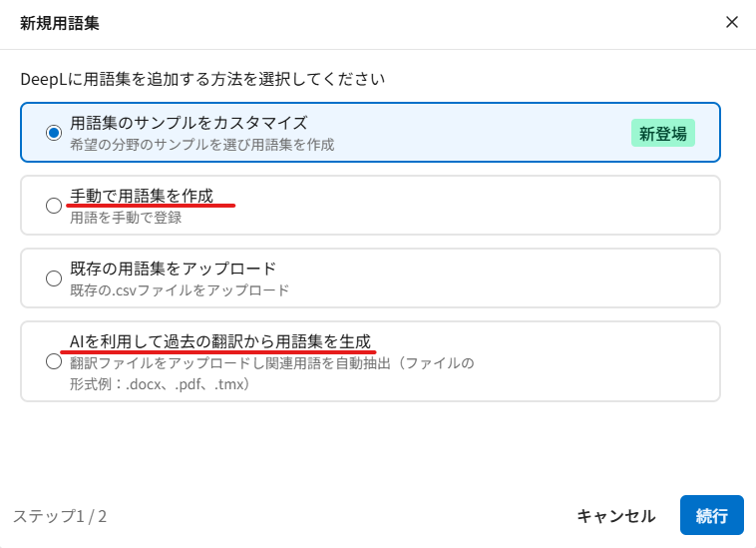Viewport: 756px width, 548px height.
Task: Click the 希望の分野のサンプルを選び用語集を作成 description
Action: click(x=201, y=144)
